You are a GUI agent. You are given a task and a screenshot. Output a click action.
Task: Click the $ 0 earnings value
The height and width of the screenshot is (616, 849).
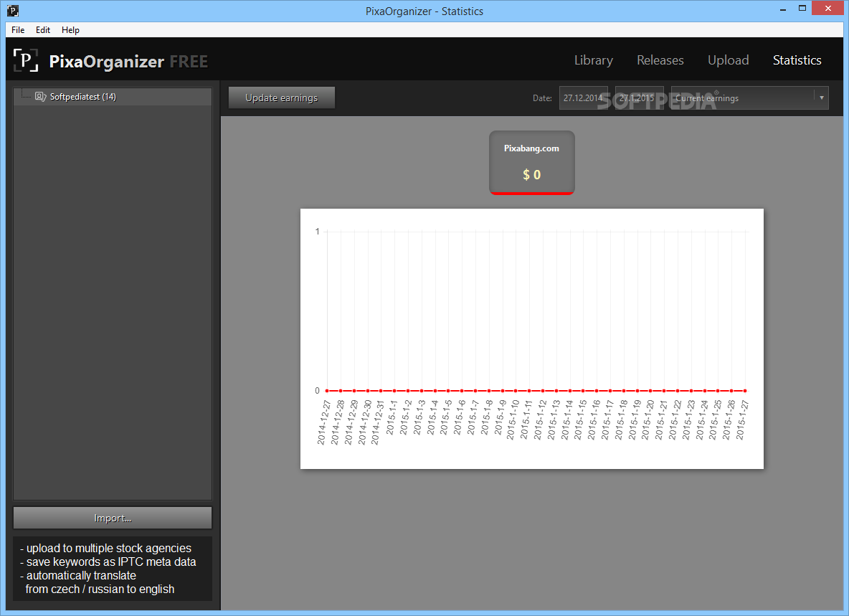(x=532, y=174)
